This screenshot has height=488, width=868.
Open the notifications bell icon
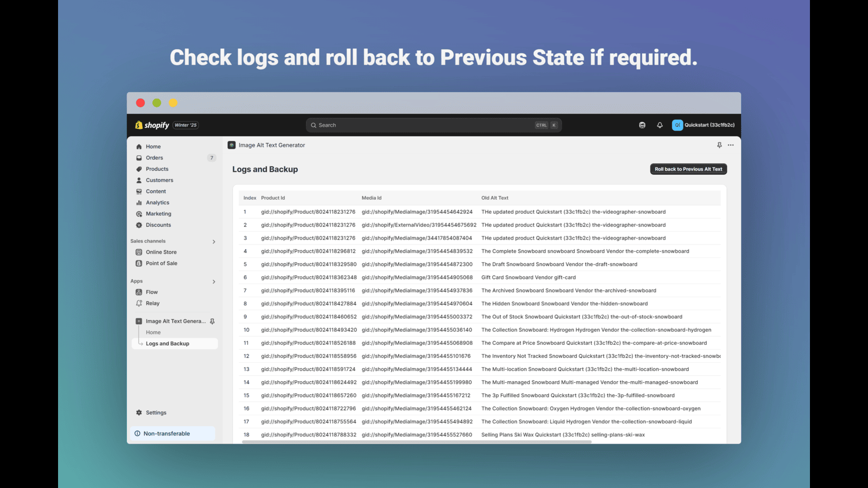click(660, 125)
